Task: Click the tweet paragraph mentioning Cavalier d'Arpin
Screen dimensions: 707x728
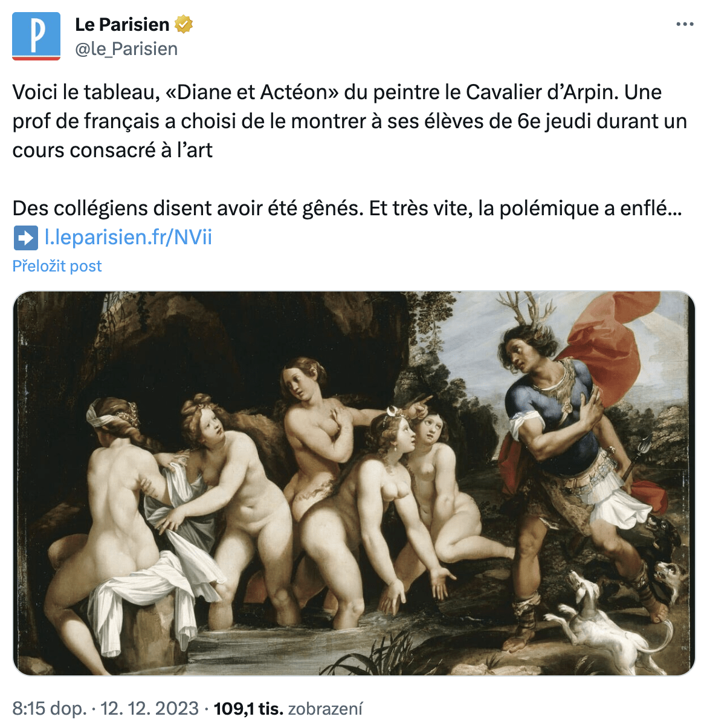Action: tap(349, 121)
